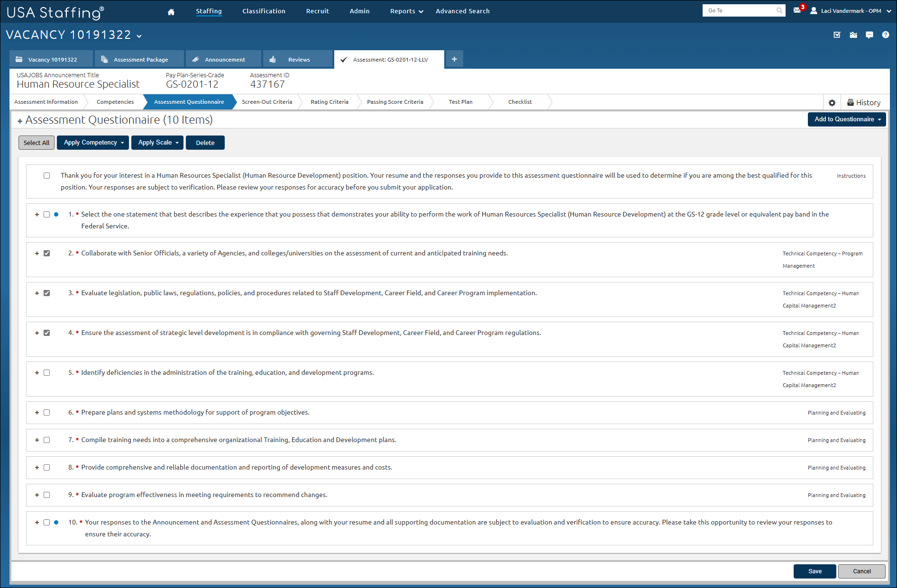
Task: Open the gear settings icon near History
Action: (x=832, y=102)
